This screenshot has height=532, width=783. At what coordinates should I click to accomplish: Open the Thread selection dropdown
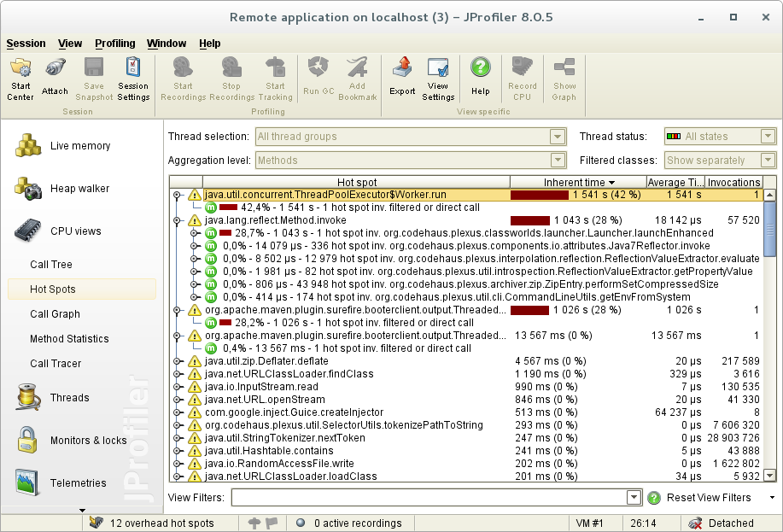(x=558, y=137)
